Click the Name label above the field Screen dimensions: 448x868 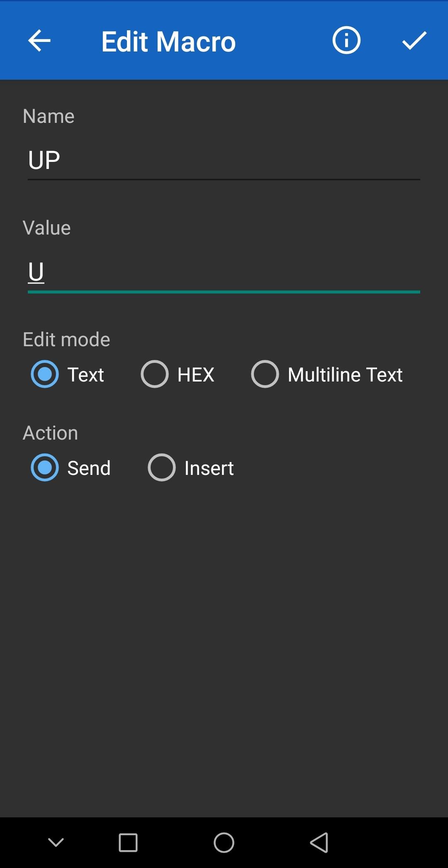49,116
